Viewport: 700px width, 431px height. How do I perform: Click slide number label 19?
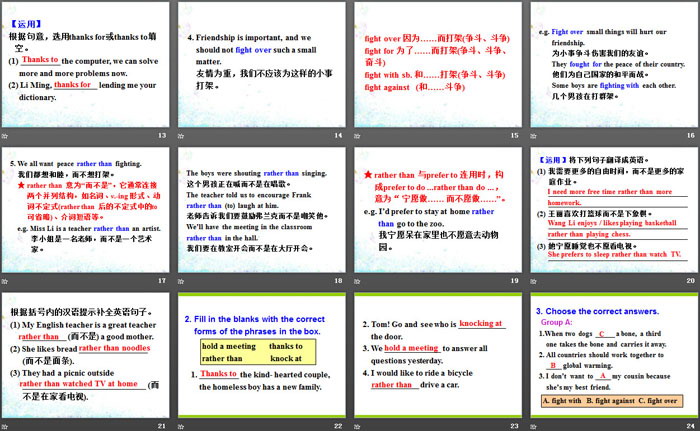click(515, 280)
